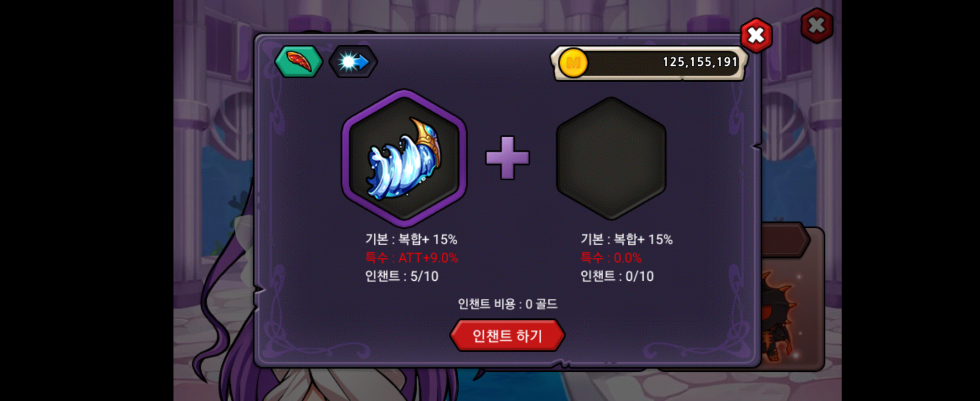Click the 인챈트 비용 : 0 골드 text
Screen dimensions: 980x401
507,304
